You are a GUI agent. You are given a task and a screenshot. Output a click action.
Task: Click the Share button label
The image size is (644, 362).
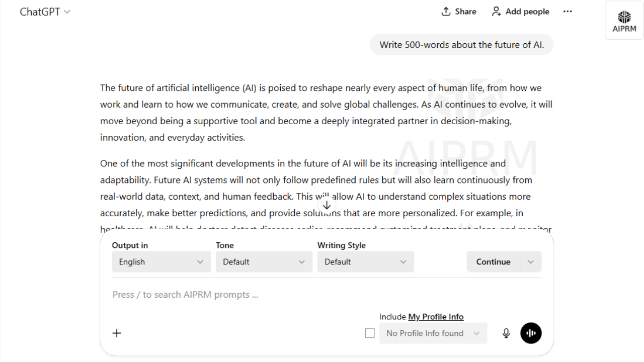tap(465, 12)
